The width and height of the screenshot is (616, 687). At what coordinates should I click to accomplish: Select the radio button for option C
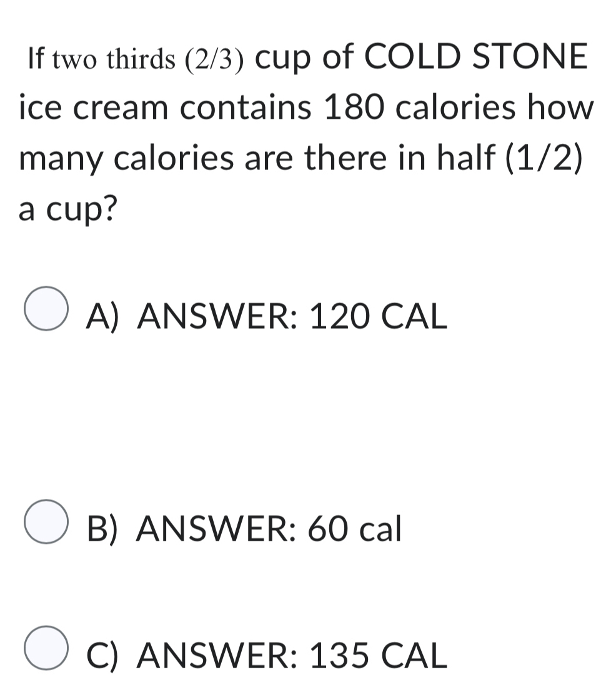tap(47, 648)
